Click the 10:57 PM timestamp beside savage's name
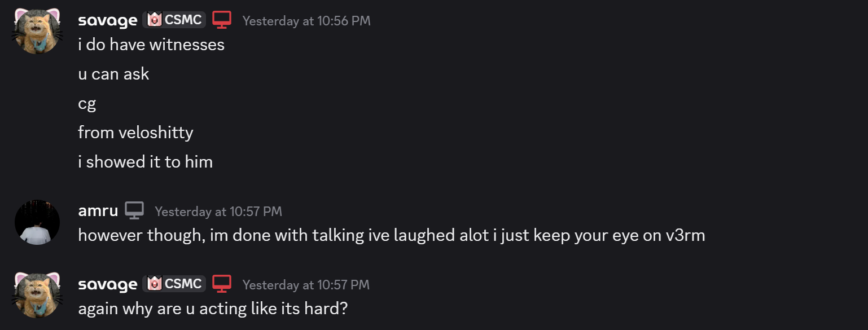 click(x=306, y=285)
